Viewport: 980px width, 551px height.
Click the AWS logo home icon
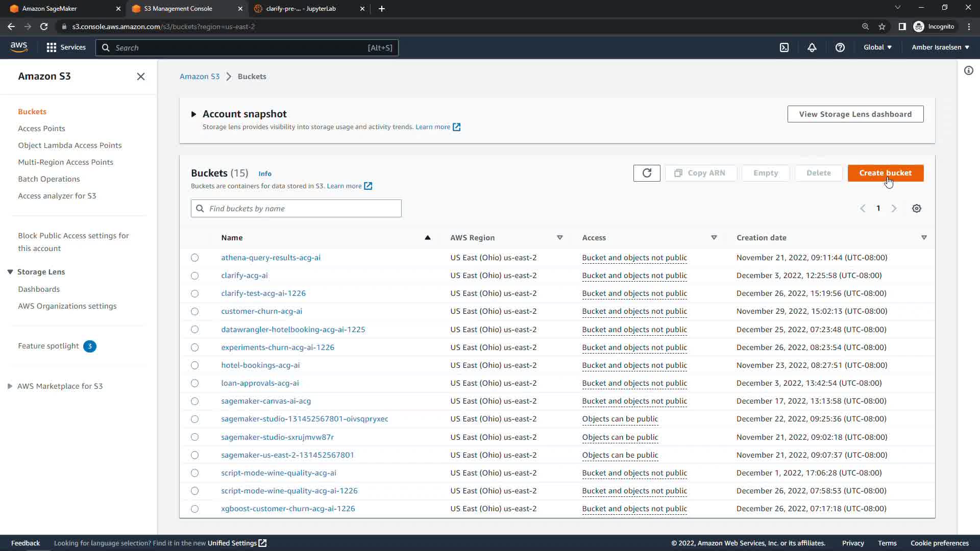click(x=19, y=47)
